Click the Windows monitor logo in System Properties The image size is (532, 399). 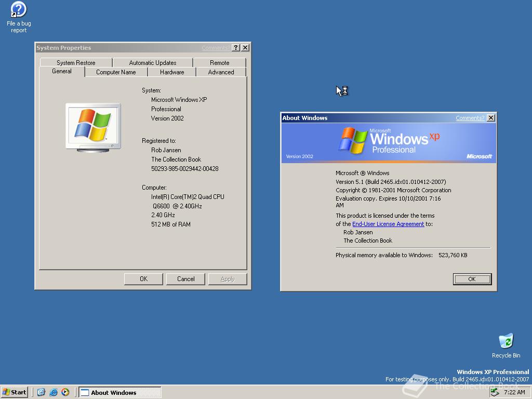pos(93,128)
